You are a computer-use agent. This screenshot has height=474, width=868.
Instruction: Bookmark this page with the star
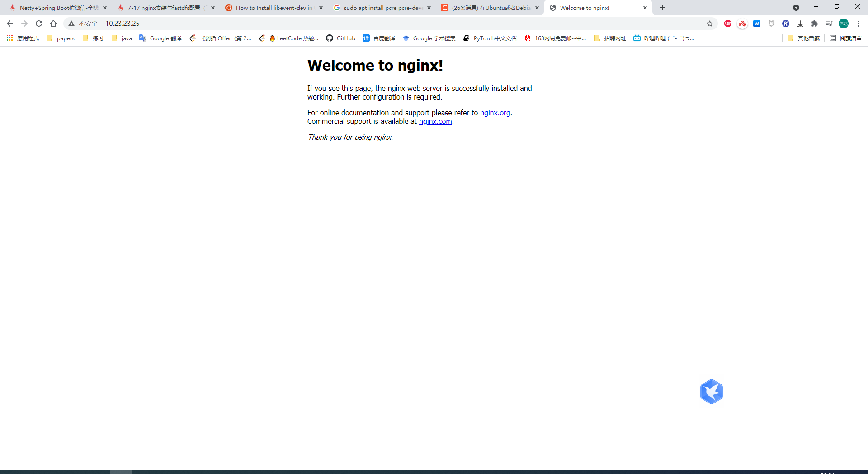click(x=710, y=24)
